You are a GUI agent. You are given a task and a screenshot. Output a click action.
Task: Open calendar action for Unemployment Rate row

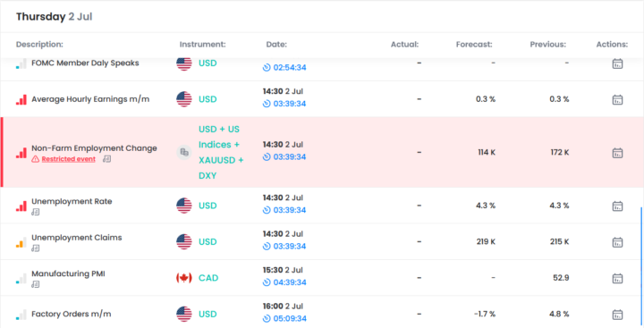point(617,206)
